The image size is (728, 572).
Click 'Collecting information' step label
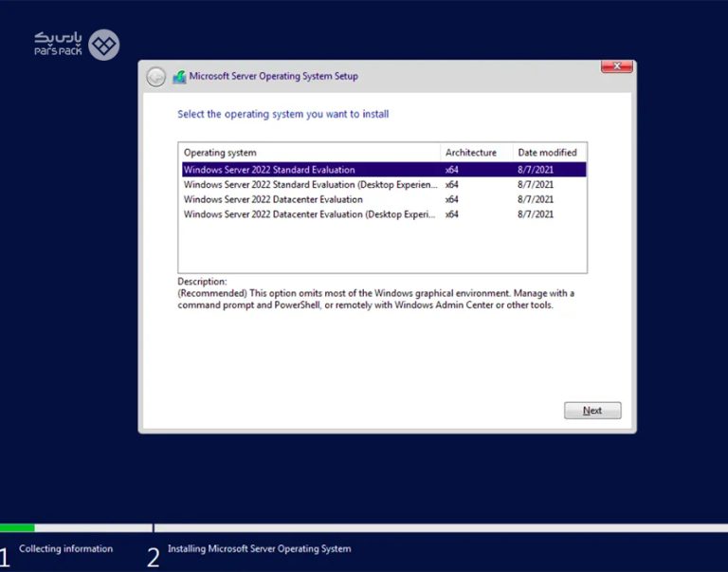(66, 549)
